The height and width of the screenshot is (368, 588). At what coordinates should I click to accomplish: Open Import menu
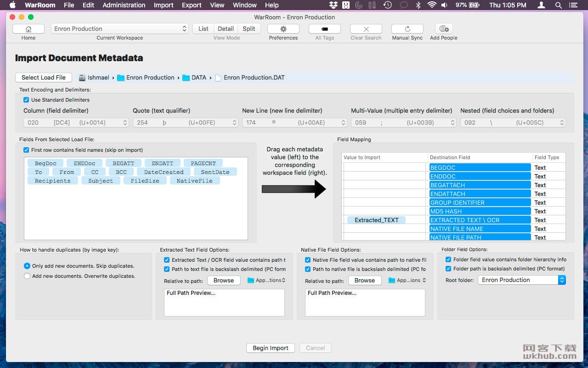click(164, 5)
